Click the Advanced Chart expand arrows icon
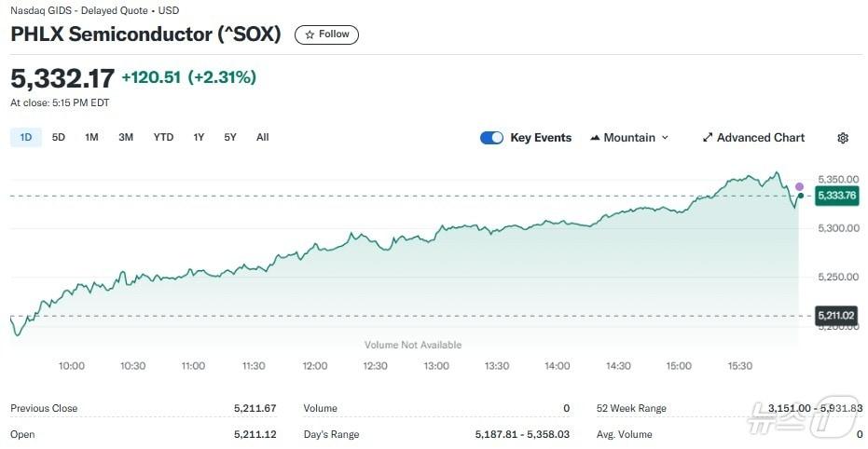Image resolution: width=868 pixels, height=449 pixels. coord(708,138)
